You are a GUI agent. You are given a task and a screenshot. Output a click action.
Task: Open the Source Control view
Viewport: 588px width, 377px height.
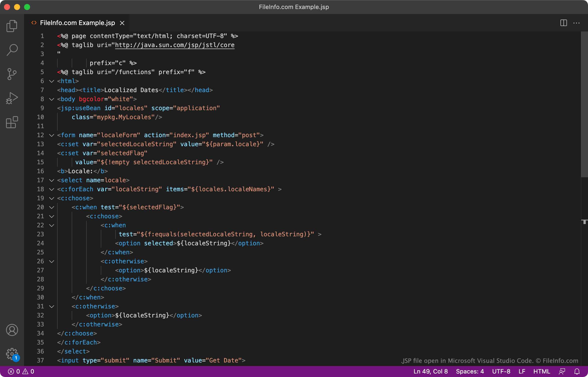[x=12, y=74]
